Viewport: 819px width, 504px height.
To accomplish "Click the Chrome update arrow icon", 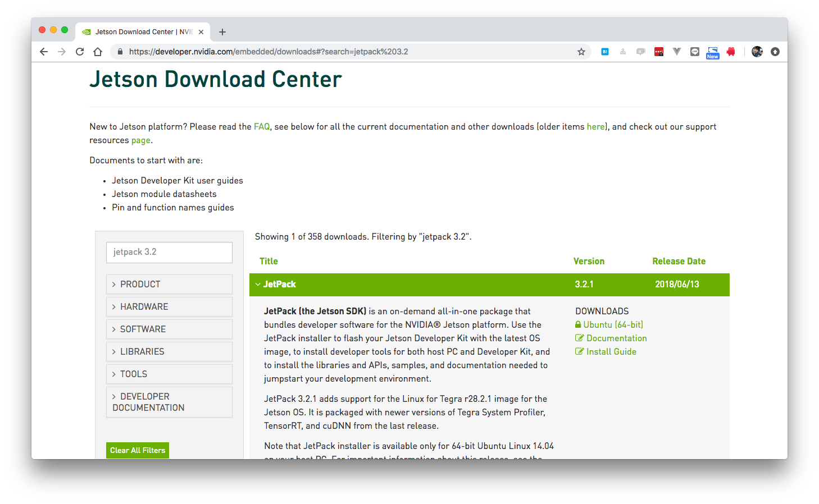I will (775, 52).
